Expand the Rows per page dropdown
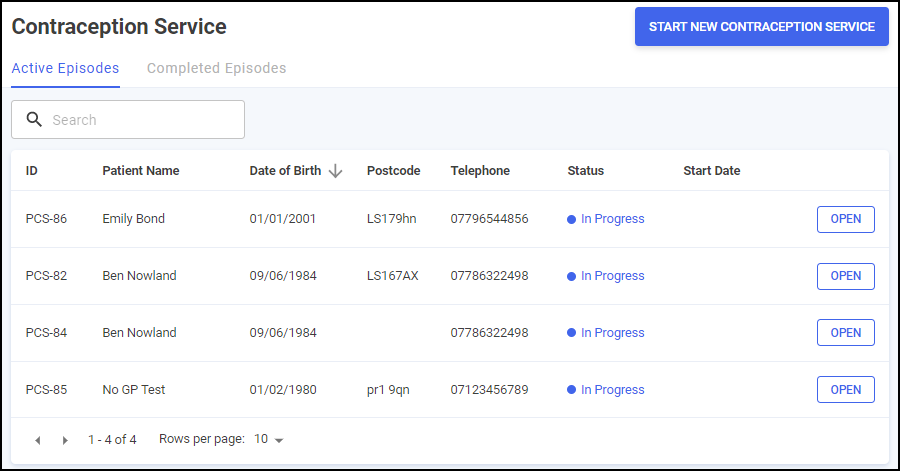 point(269,439)
